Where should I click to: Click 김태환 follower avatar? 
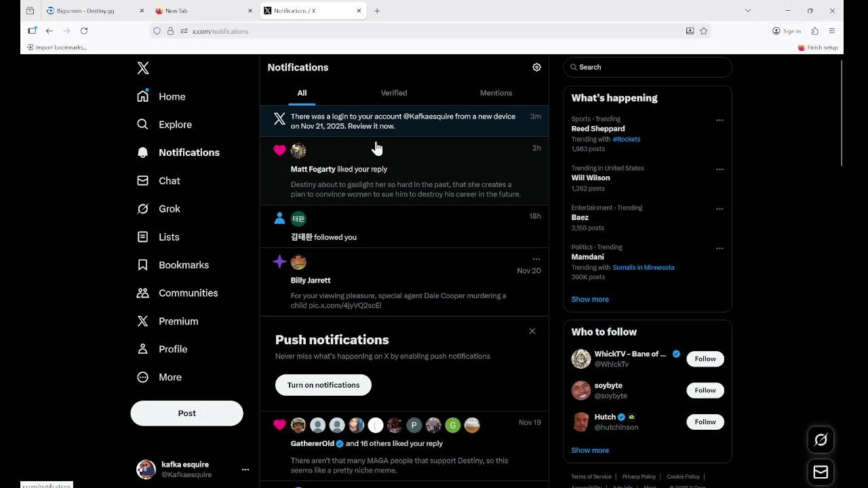[x=298, y=219]
